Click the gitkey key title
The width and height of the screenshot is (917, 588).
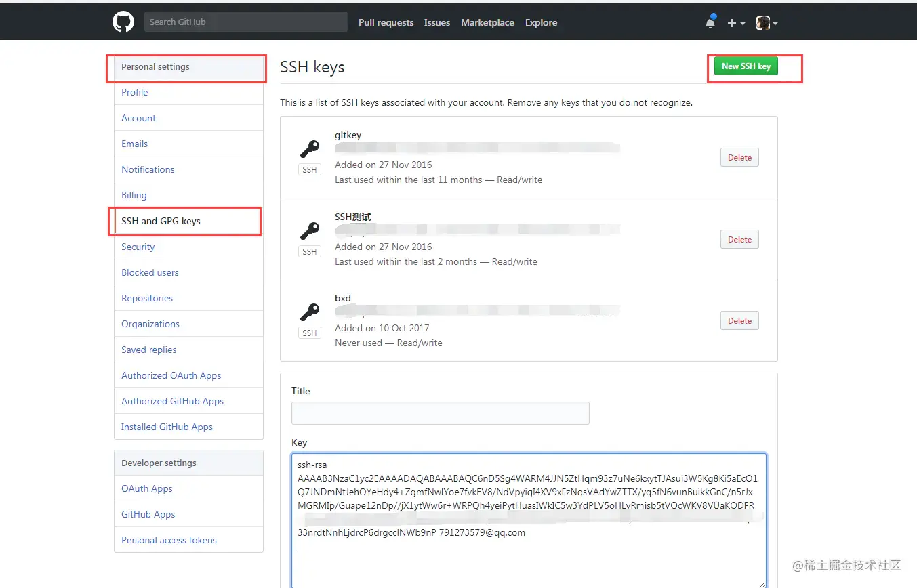pyautogui.click(x=348, y=135)
